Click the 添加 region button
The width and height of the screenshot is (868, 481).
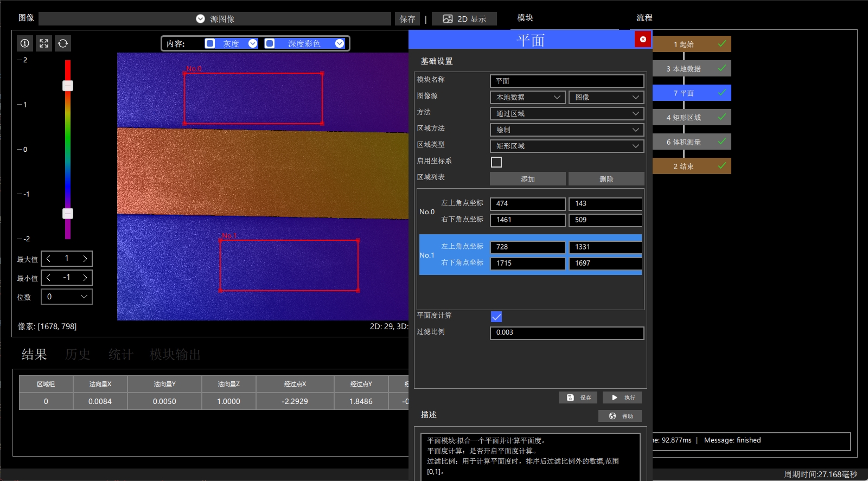tap(528, 179)
